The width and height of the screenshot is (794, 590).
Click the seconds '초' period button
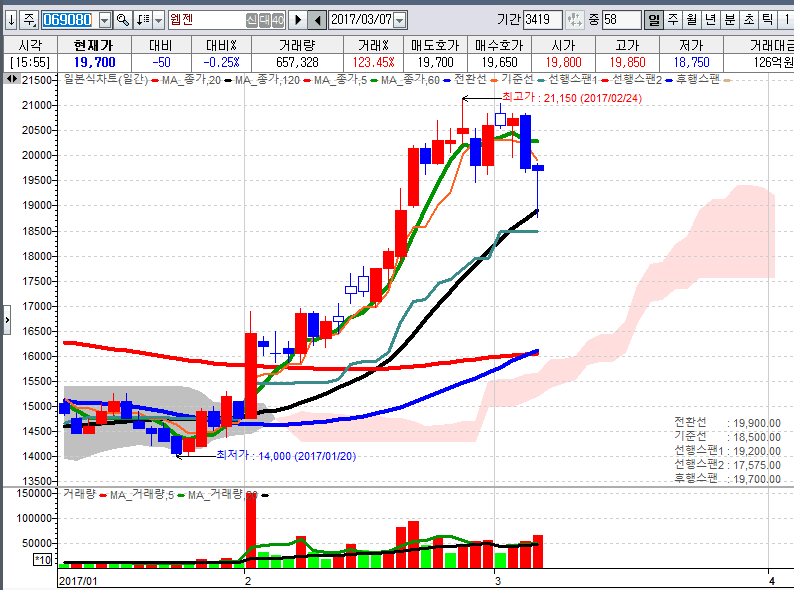[748, 19]
